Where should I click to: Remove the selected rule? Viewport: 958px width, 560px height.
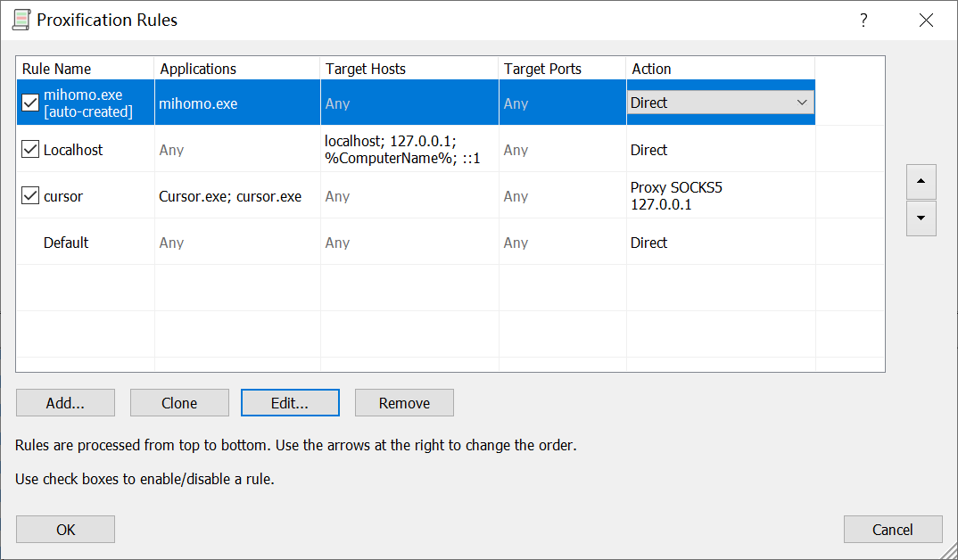[x=404, y=403]
